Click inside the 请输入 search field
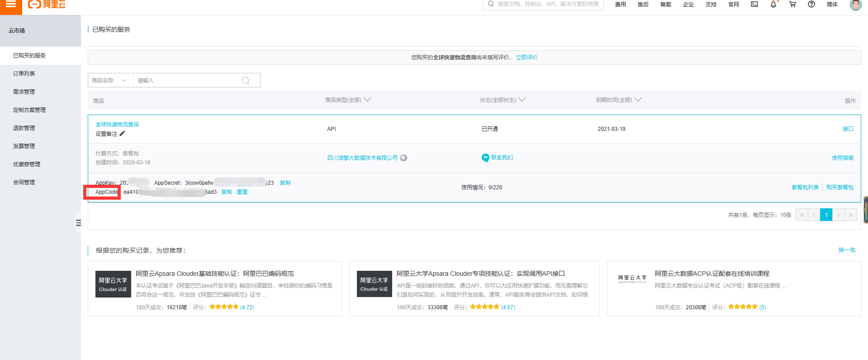Image resolution: width=868 pixels, height=360 pixels. pos(188,81)
